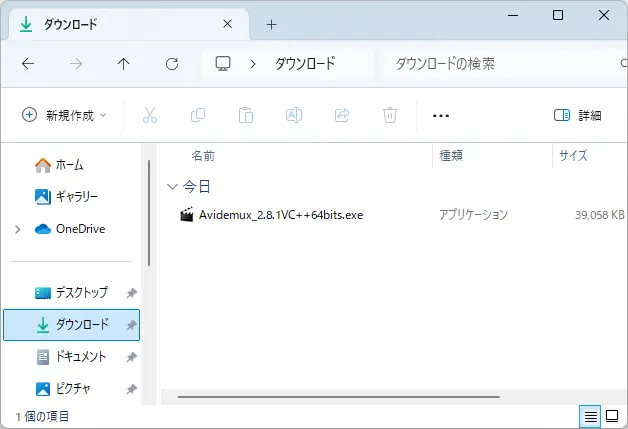Click the Delete trash can icon
Screen dimensions: 628x429
point(390,115)
